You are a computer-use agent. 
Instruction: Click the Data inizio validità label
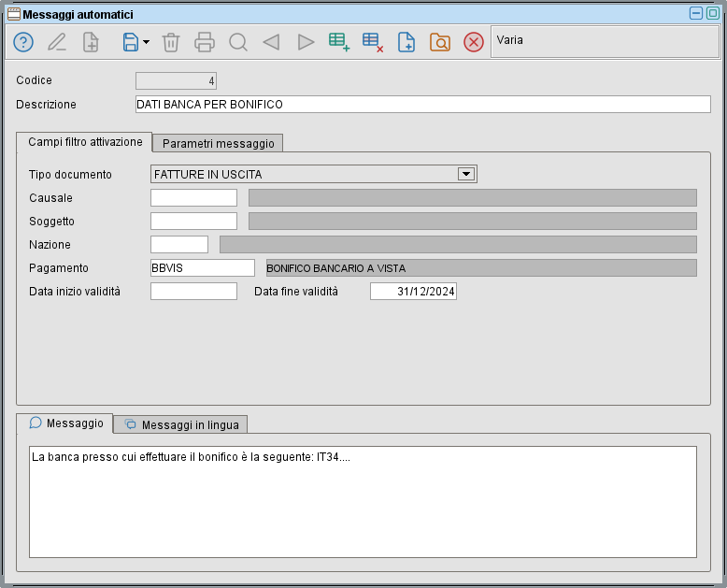click(75, 292)
